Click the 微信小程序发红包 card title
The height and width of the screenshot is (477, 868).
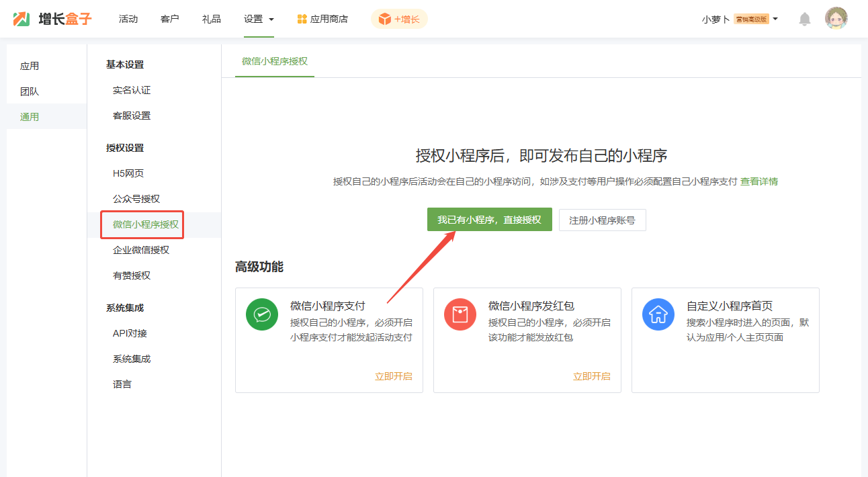tap(531, 306)
